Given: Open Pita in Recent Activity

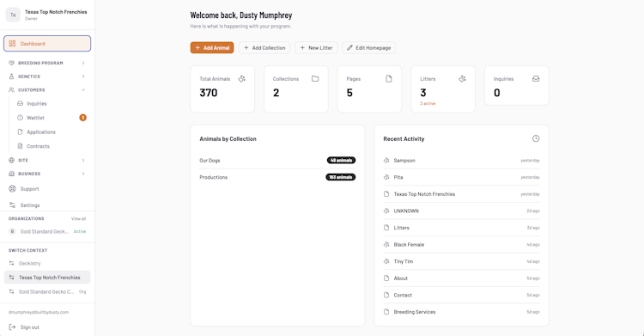Looking at the screenshot, I should point(461,177).
